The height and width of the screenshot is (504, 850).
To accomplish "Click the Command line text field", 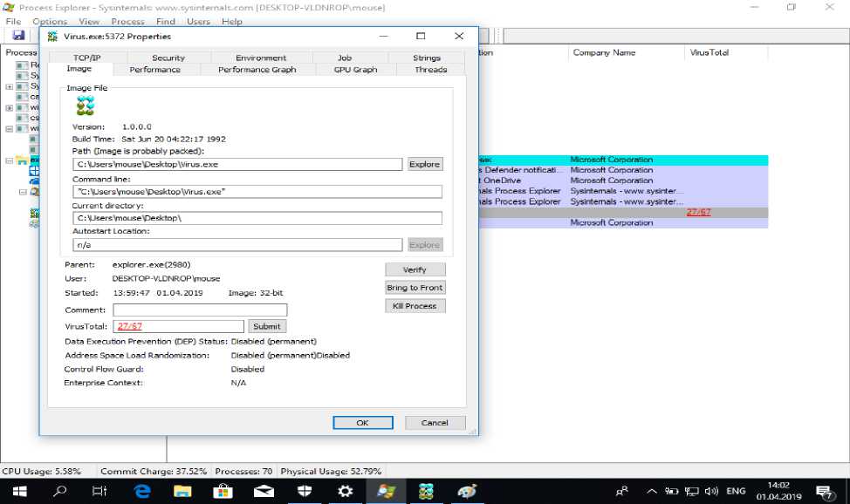I will point(257,192).
